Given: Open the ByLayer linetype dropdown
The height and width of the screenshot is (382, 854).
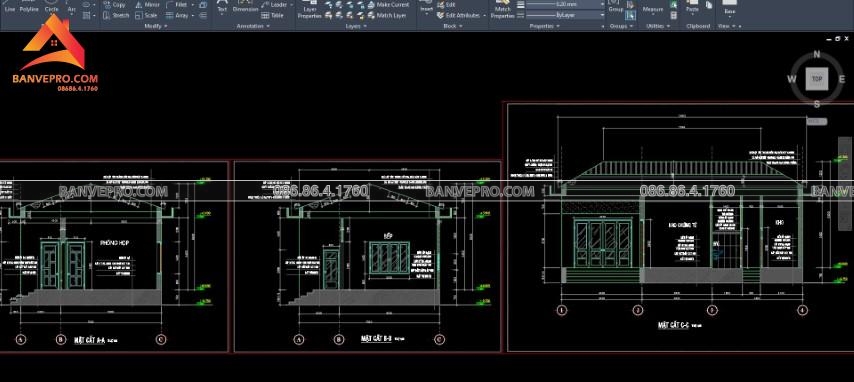Looking at the screenshot, I should pyautogui.click(x=561, y=15).
